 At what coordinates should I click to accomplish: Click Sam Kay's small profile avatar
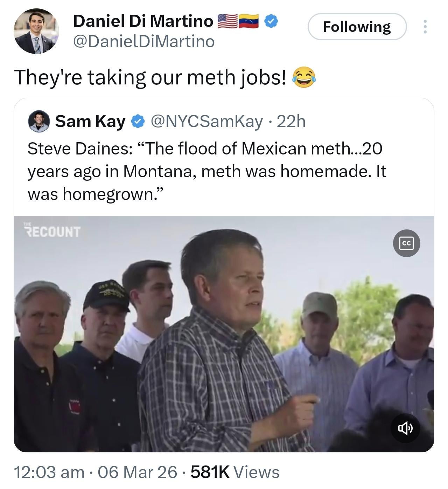(38, 121)
